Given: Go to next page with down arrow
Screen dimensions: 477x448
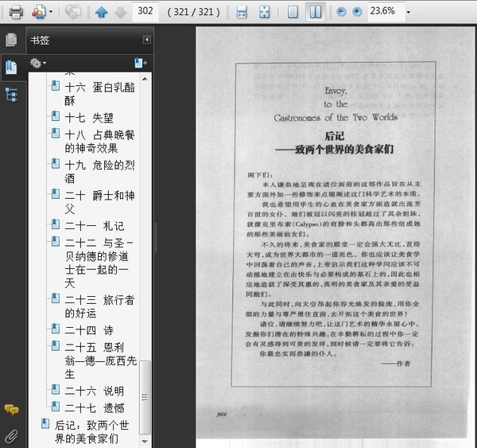Looking at the screenshot, I should point(121,12).
